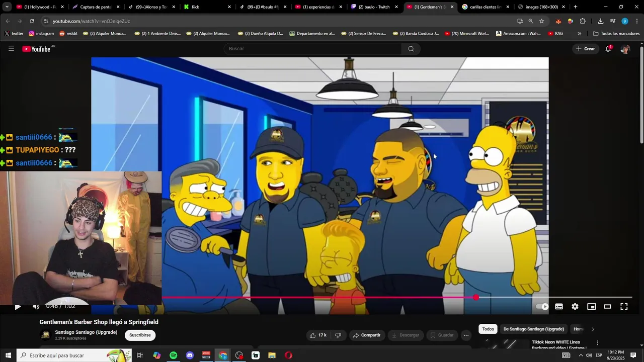The height and width of the screenshot is (362, 644).
Task: Open Opera from the taskbar
Action: tap(288, 355)
